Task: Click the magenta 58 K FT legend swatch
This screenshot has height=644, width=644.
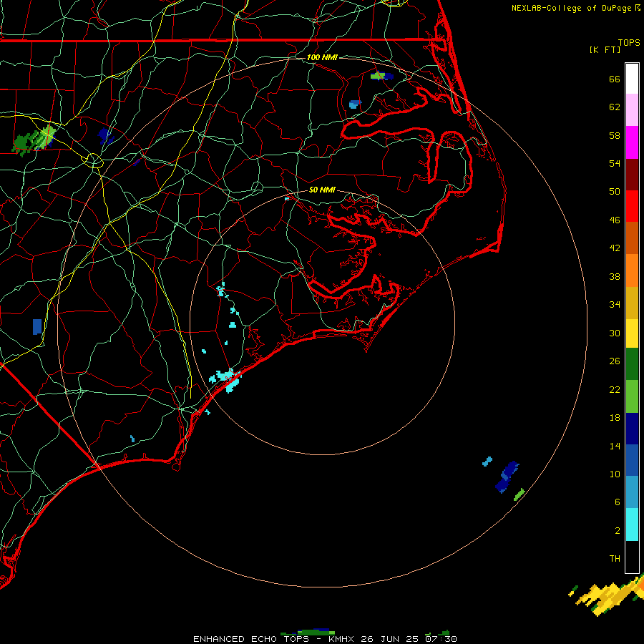Action: [632, 142]
